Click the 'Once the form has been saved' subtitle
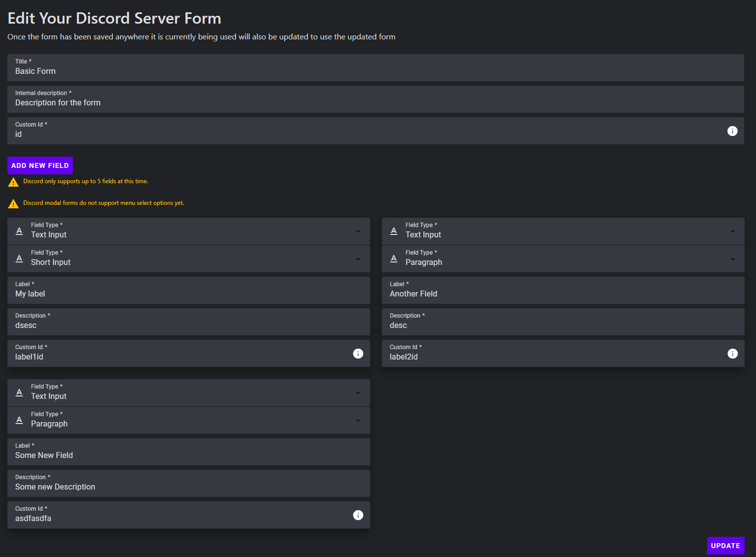This screenshot has height=557, width=756. coord(202,37)
